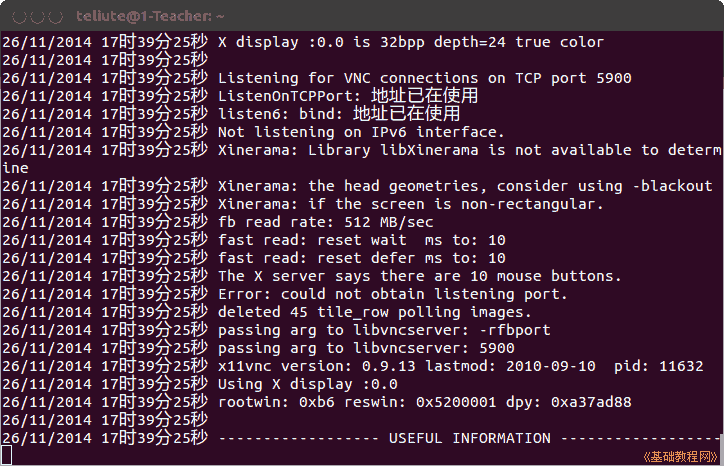Click the 'Using X display :0.0' line
The image size is (724, 466).
tap(200, 384)
